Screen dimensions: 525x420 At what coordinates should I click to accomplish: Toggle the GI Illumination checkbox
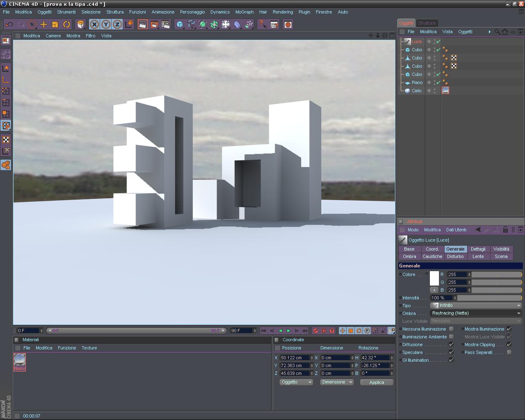pyautogui.click(x=451, y=360)
